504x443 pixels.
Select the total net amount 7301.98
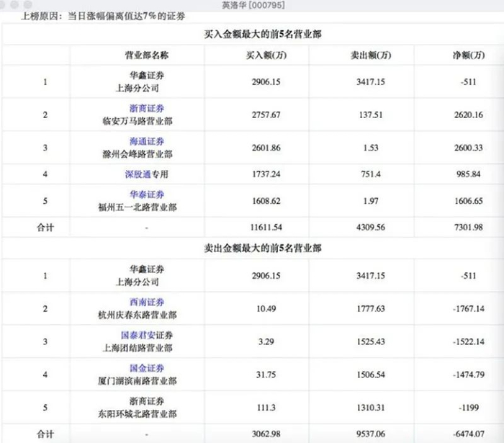[x=468, y=228]
